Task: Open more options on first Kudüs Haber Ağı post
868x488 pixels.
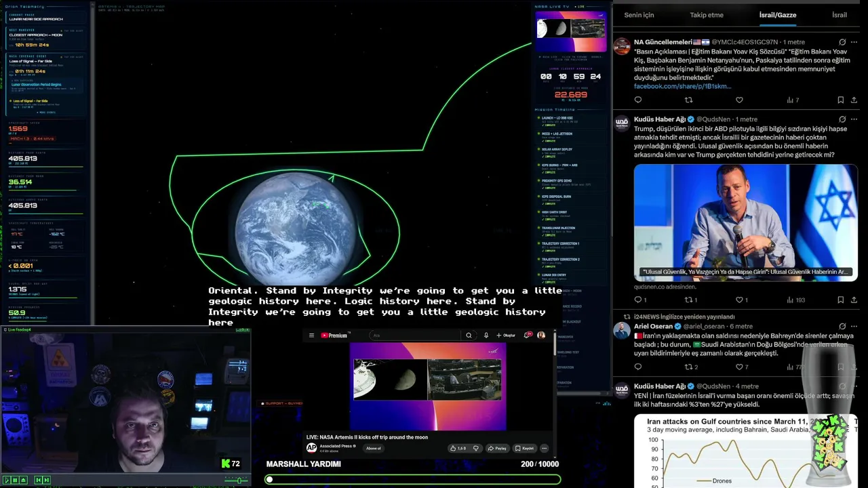Action: coord(854,119)
